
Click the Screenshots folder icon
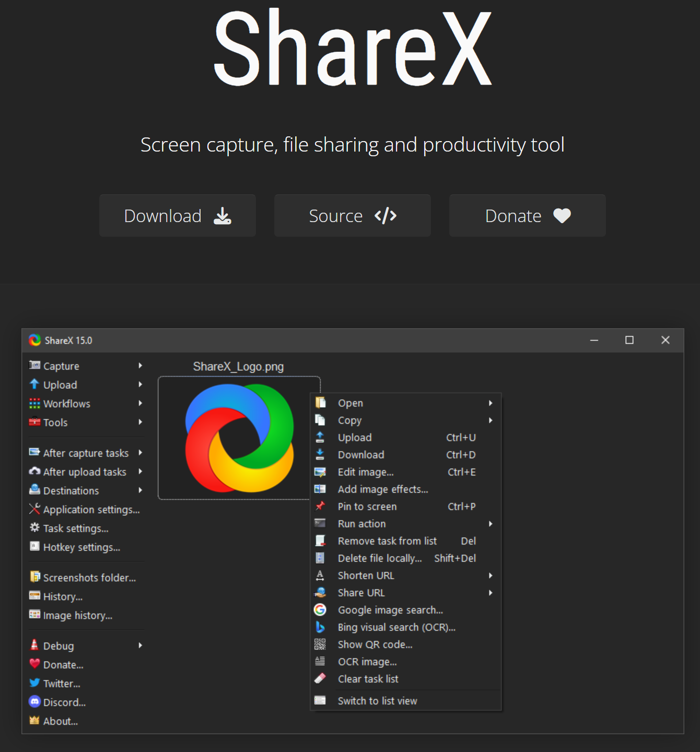click(x=34, y=576)
